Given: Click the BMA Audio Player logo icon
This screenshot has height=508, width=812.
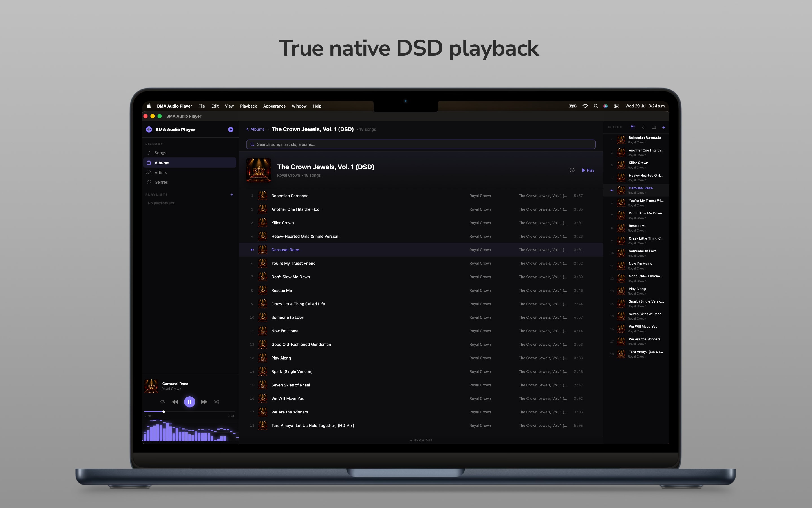Looking at the screenshot, I should pyautogui.click(x=149, y=129).
